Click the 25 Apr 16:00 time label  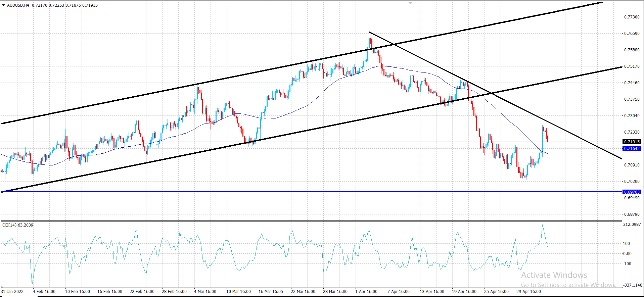tap(496, 291)
